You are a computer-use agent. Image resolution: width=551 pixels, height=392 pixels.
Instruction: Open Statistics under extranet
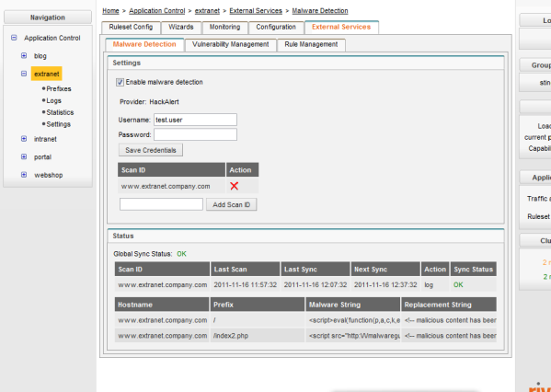[x=60, y=112]
